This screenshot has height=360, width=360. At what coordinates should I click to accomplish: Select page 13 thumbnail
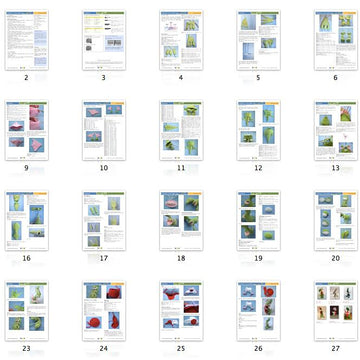tap(336, 130)
